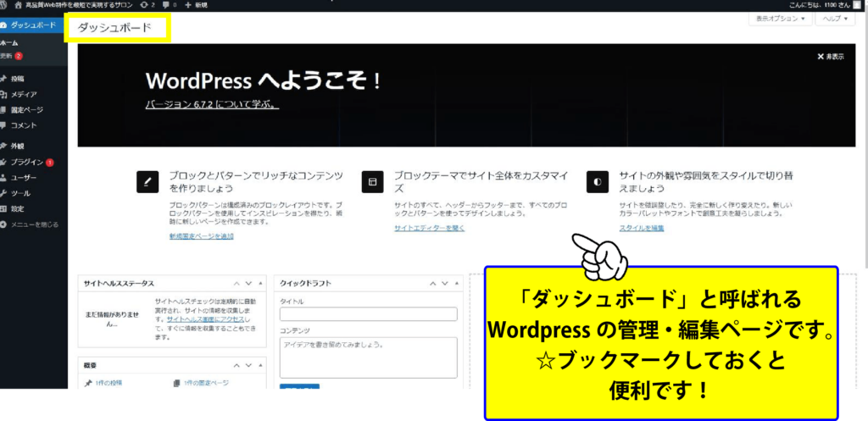Image resolution: width=868 pixels, height=421 pixels.
Task: Collapse the サイトヘルスステータス panel
Action: [260, 283]
